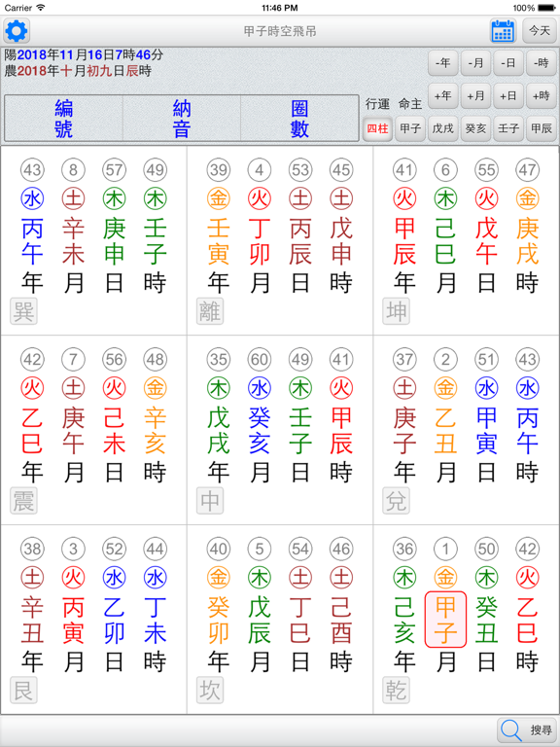This screenshot has width=560, height=747.
Task: Tap the 水 circle above 癸亥 in 中
Action: (x=260, y=388)
